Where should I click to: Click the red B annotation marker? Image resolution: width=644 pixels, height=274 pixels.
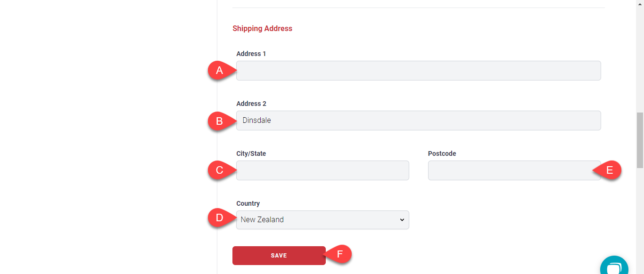click(x=219, y=121)
